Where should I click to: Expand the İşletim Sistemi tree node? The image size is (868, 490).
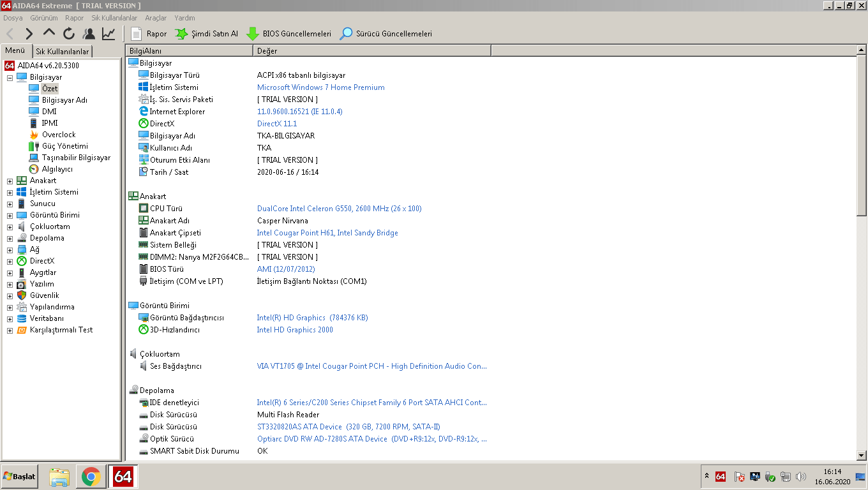tap(10, 193)
